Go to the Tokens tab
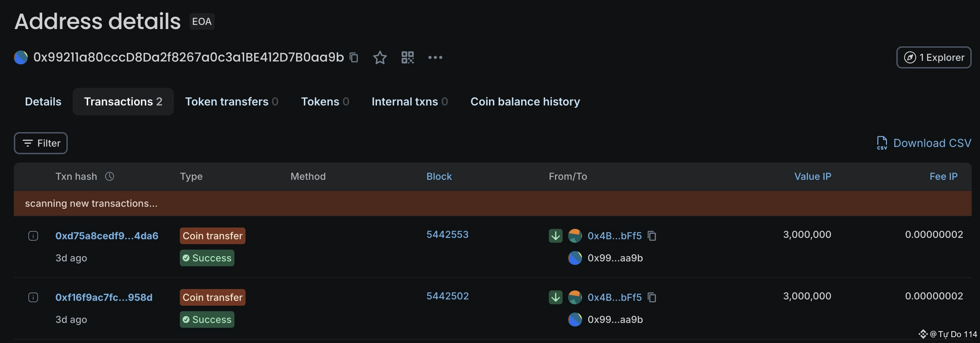Viewport: 980px width, 343px height. coord(325,102)
